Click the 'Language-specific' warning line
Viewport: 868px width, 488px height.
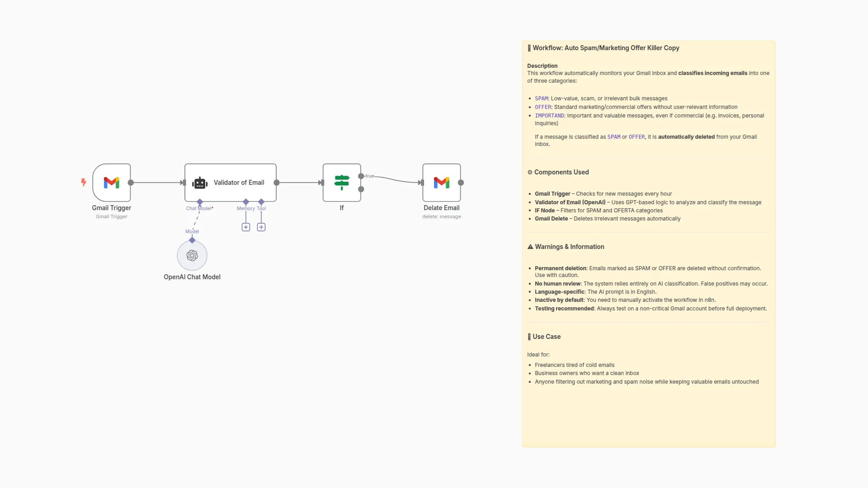coord(595,292)
